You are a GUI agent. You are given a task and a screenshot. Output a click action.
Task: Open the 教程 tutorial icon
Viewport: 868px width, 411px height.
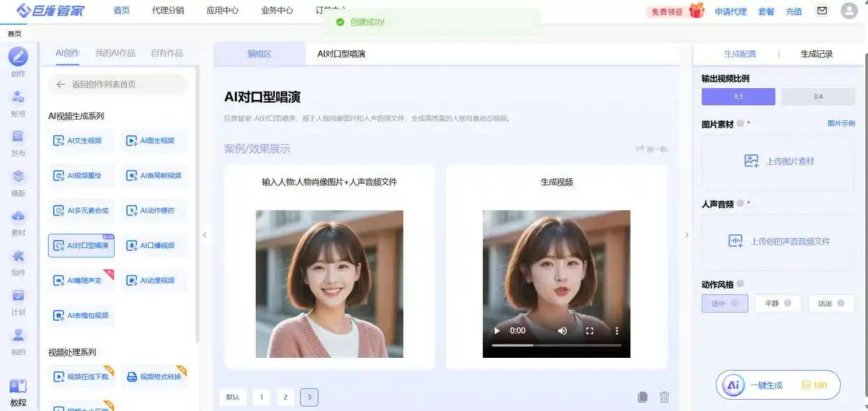tap(18, 394)
